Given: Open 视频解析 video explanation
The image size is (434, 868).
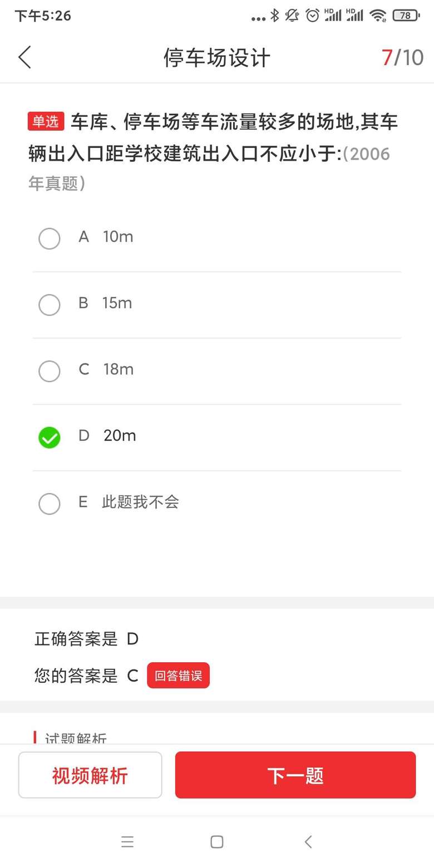Looking at the screenshot, I should [x=90, y=776].
